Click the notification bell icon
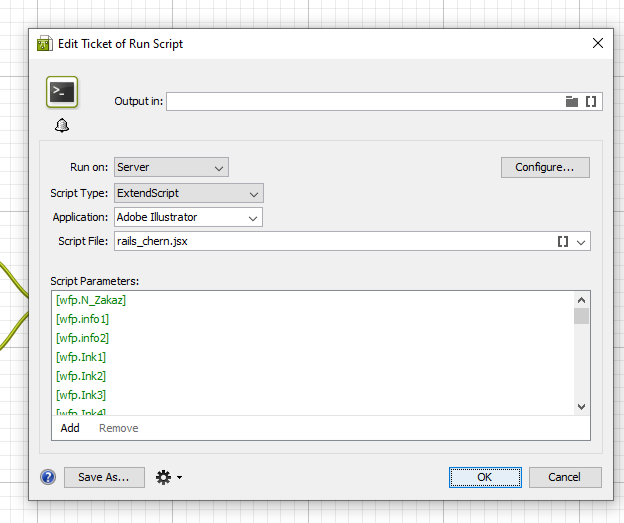 tap(62, 125)
